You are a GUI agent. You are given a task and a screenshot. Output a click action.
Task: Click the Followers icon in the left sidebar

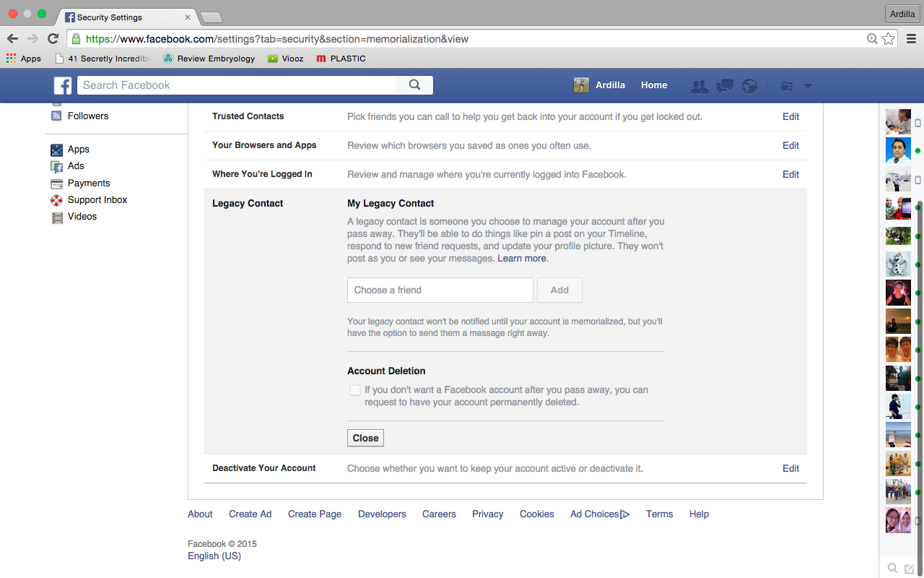click(x=57, y=116)
